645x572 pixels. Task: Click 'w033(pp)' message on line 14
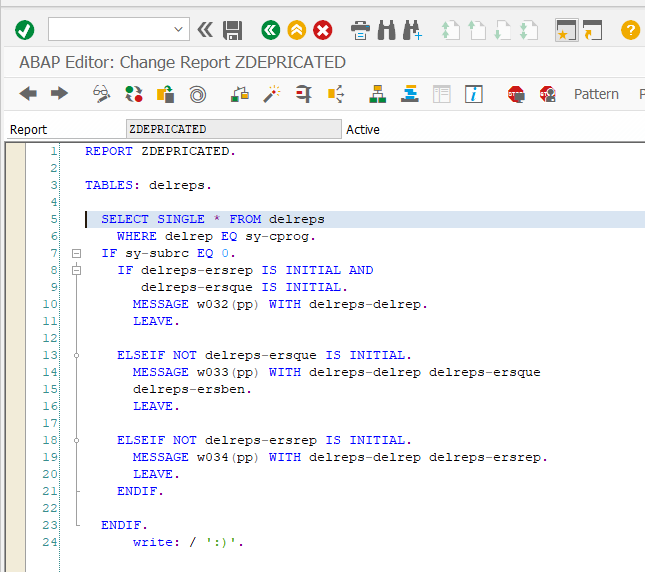coord(227,372)
